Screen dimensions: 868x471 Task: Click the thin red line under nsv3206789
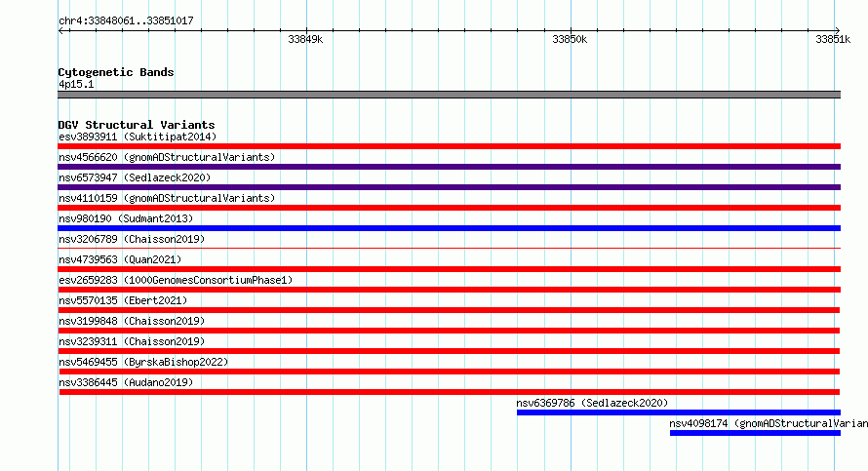click(449, 248)
